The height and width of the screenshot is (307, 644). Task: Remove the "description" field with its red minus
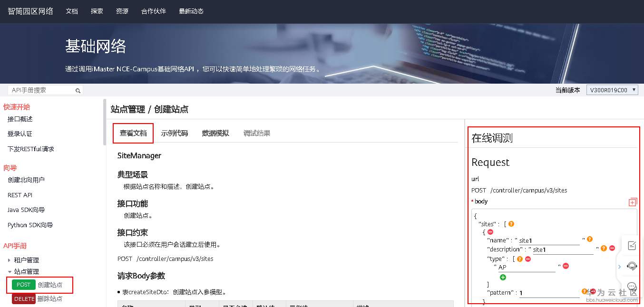(x=612, y=248)
